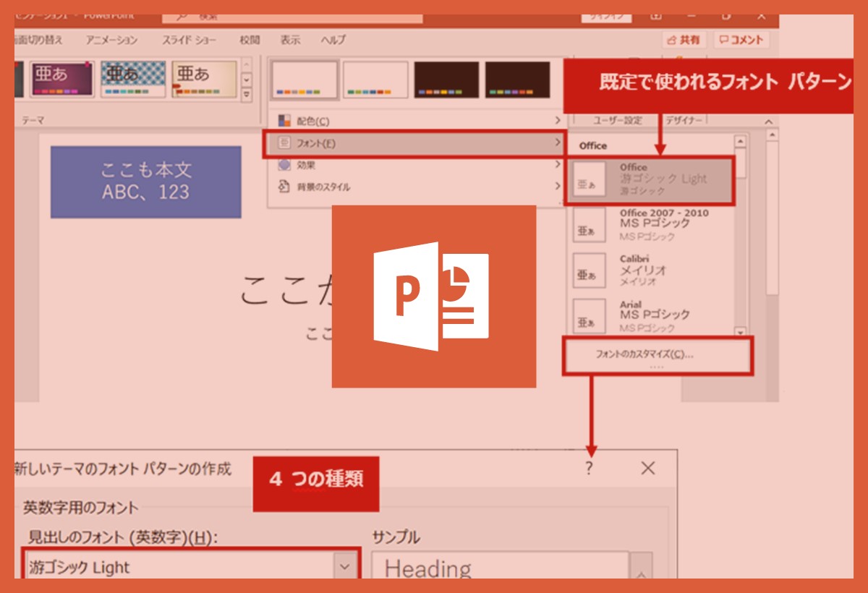This screenshot has height=593, width=868.
Task: Click the フォント menu item icon
Action: click(x=284, y=143)
